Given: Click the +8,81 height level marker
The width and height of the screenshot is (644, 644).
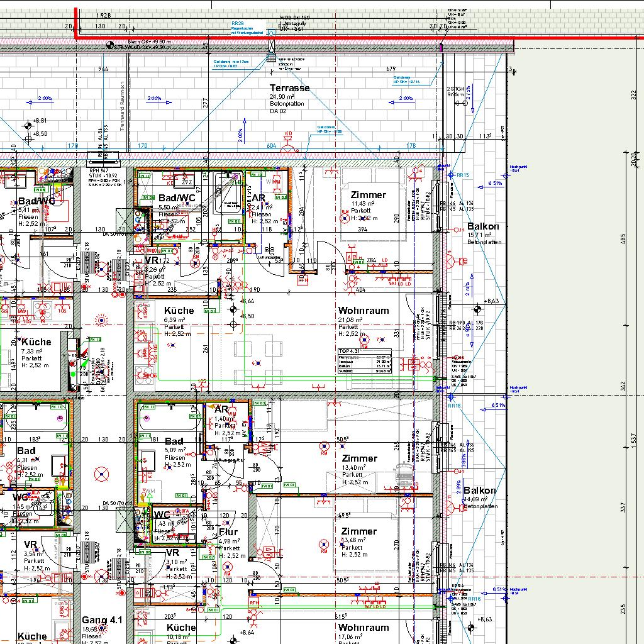Looking at the screenshot, I should pyautogui.click(x=28, y=123).
